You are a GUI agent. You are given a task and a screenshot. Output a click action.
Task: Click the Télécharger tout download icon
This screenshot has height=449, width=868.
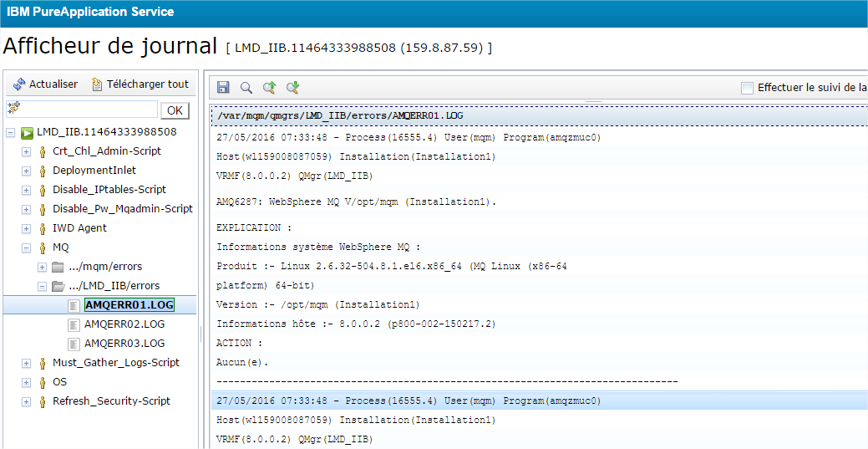pos(97,84)
